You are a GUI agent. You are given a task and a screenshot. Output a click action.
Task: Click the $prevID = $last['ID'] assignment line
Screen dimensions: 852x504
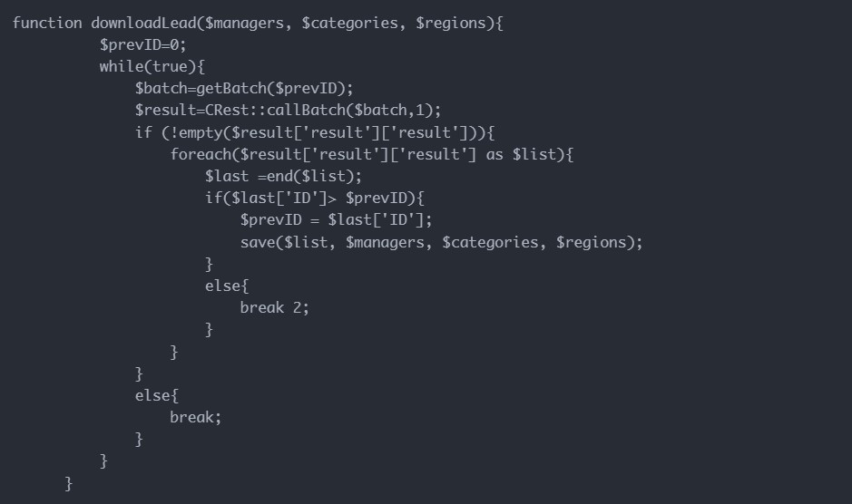pos(337,220)
